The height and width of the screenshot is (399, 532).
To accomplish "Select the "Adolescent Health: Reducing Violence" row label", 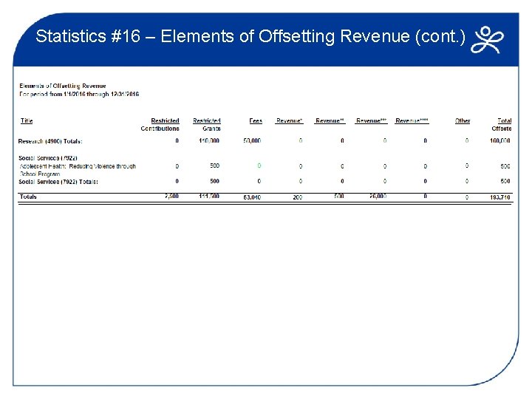I will (x=78, y=170).
